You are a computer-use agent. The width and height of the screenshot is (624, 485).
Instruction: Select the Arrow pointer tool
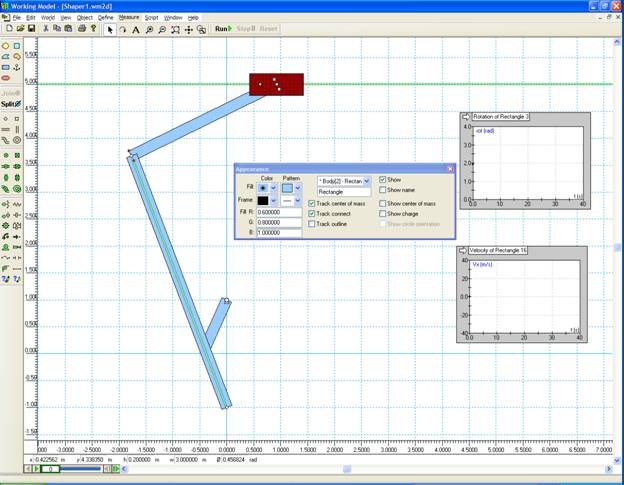point(110,29)
